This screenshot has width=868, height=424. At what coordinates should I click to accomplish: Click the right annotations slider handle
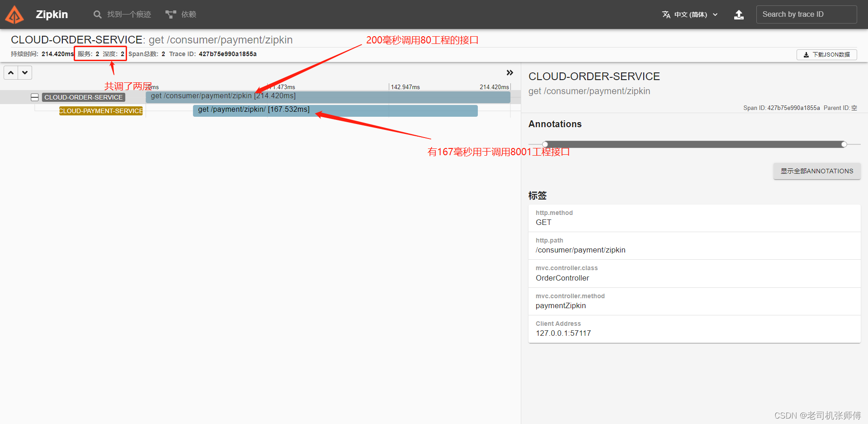(x=844, y=144)
